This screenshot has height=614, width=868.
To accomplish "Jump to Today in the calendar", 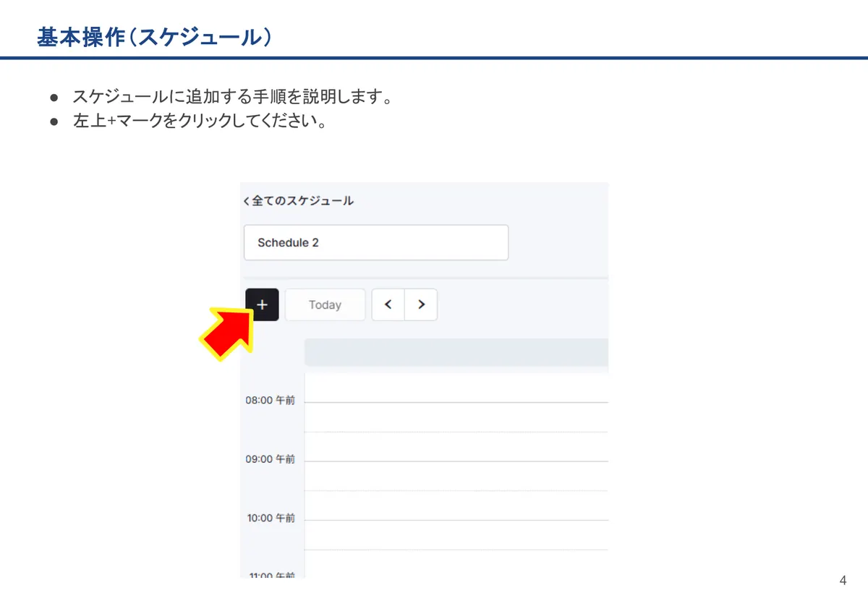I will tap(325, 304).
